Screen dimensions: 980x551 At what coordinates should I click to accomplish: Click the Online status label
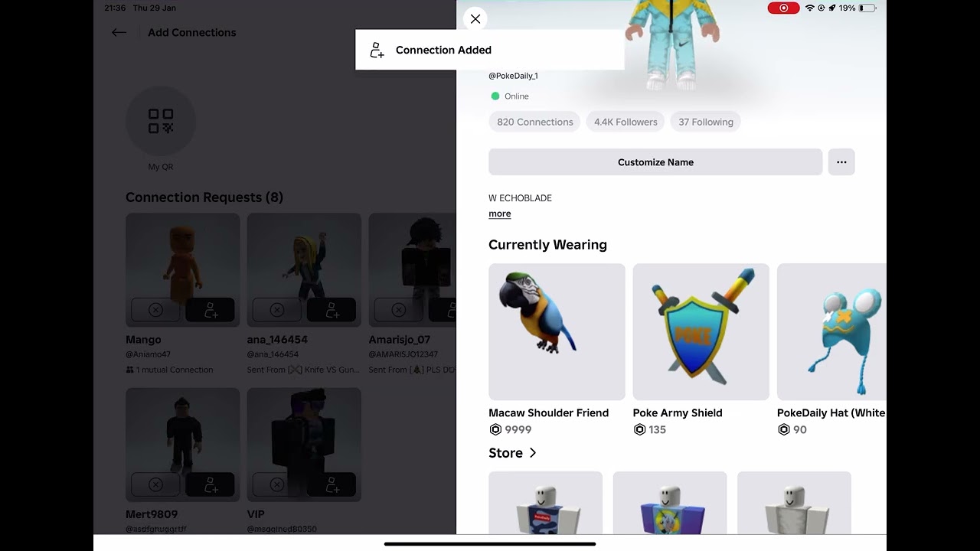[x=517, y=96]
